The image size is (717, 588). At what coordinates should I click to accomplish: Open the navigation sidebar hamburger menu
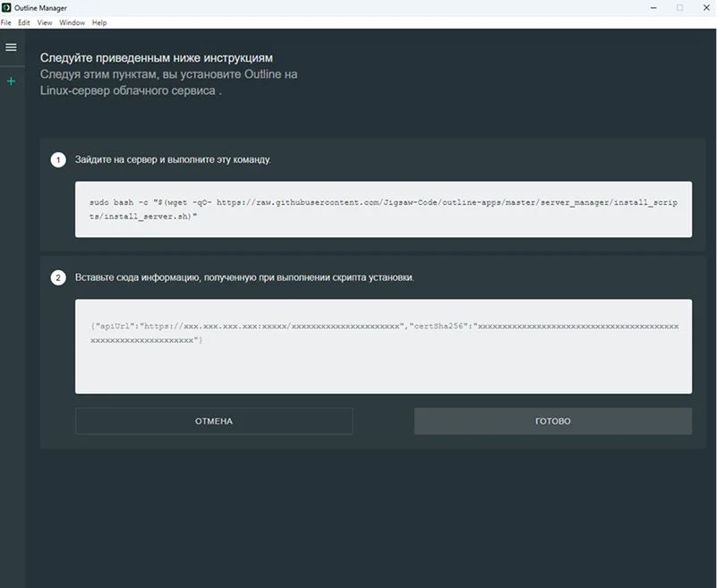[x=11, y=47]
